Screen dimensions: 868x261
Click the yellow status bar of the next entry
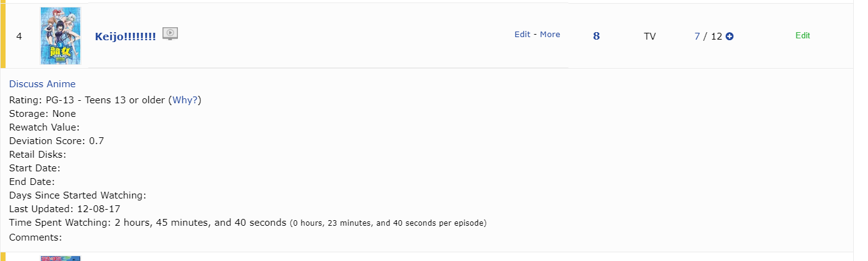coord(2,257)
